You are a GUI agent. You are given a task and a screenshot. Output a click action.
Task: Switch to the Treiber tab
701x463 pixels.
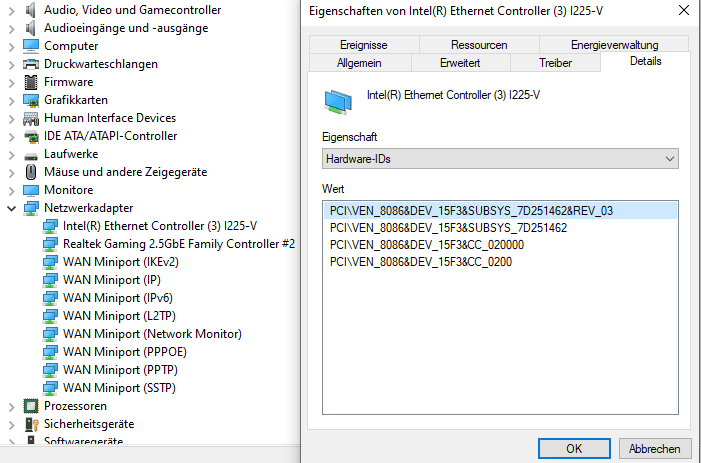555,63
